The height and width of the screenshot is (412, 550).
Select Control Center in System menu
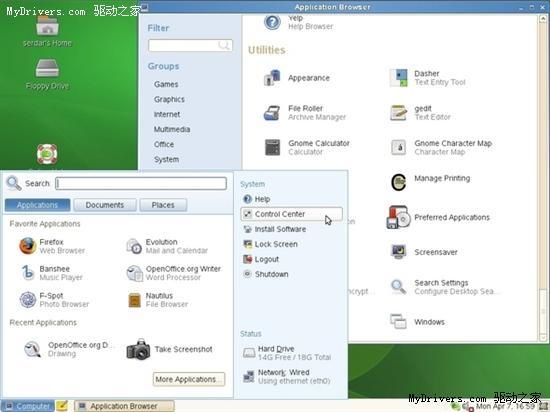click(x=291, y=214)
